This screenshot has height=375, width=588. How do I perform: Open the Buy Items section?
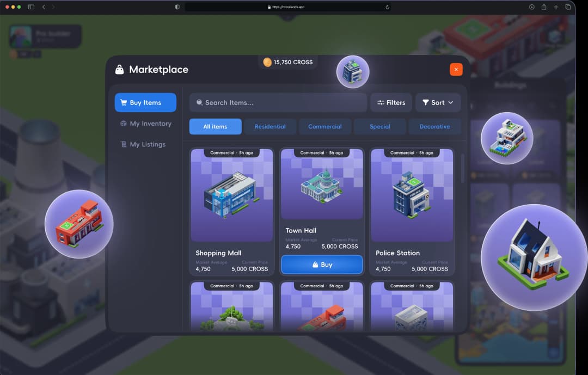coord(145,102)
